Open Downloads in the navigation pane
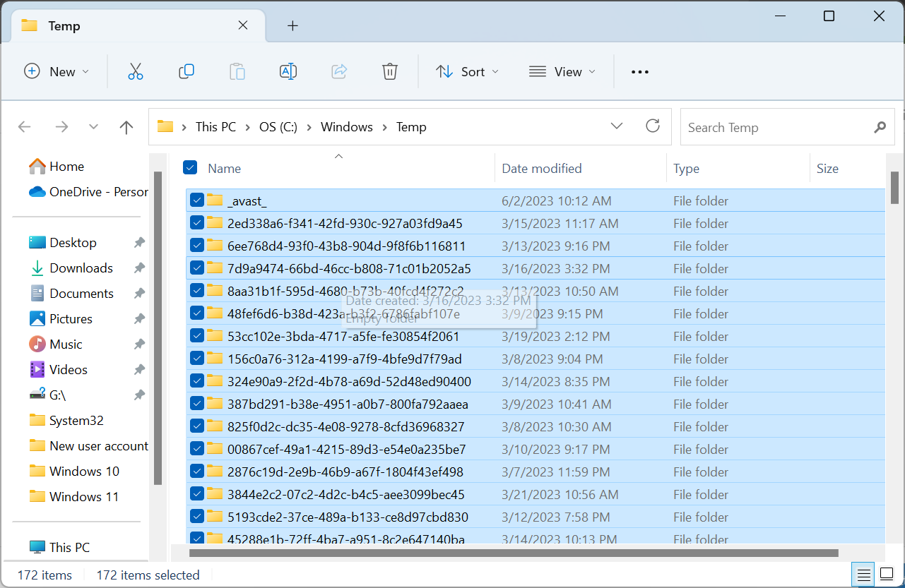Viewport: 905px width, 588px height. (x=81, y=268)
